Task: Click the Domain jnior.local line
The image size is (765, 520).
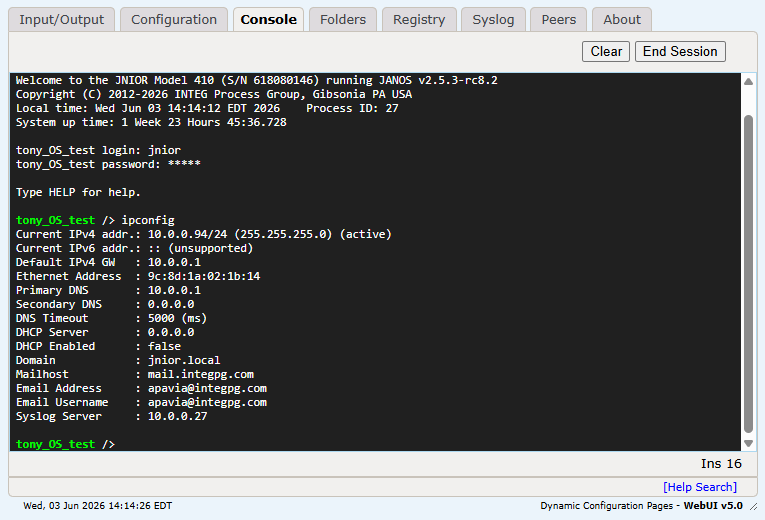Action: click(x=118, y=360)
